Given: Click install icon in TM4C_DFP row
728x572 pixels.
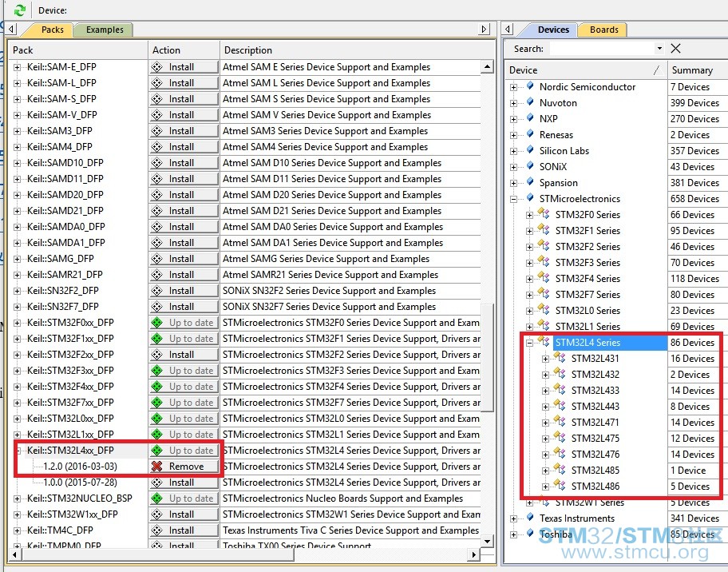Looking at the screenshot, I should coord(157,530).
